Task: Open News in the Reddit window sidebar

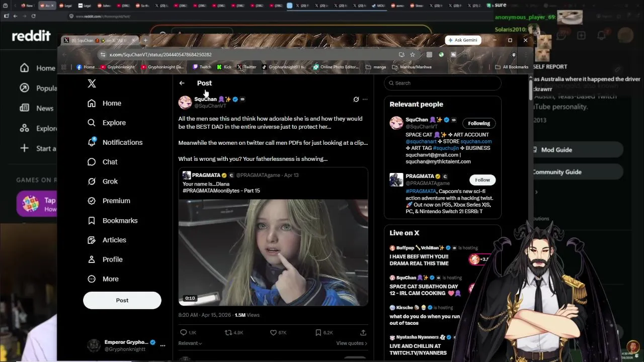Action: (x=37, y=108)
